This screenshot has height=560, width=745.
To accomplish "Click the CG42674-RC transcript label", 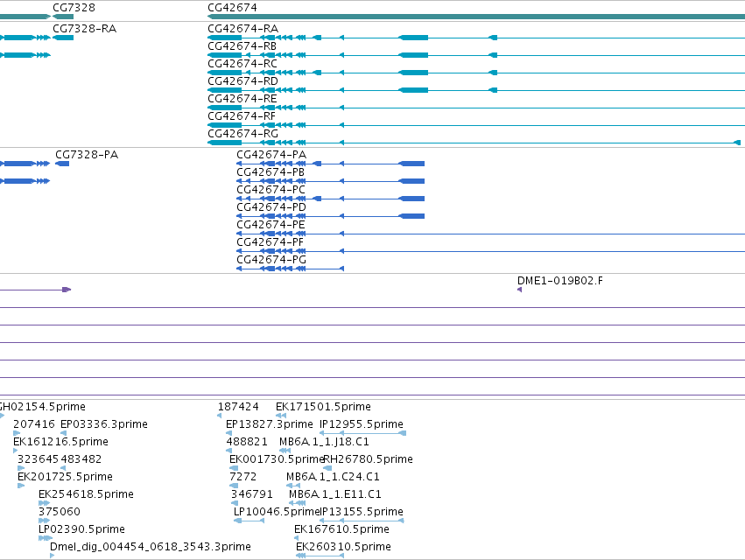I will (242, 64).
